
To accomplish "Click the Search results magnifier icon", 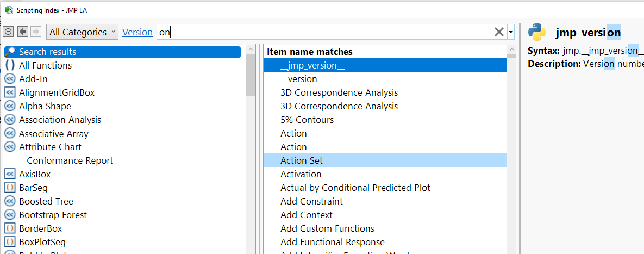I will (x=10, y=52).
